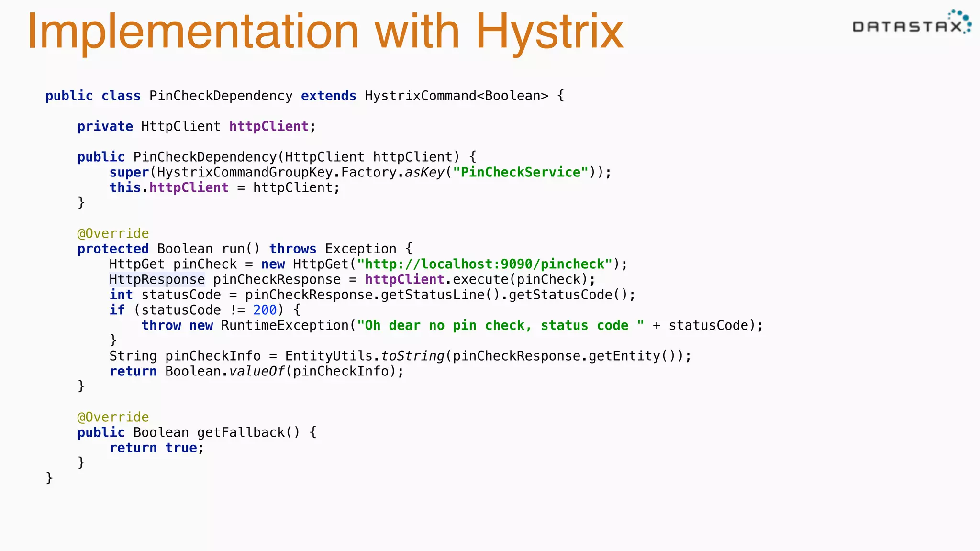980x551 pixels.
Task: Click "EntityUtils.toString" call
Action: tap(365, 356)
